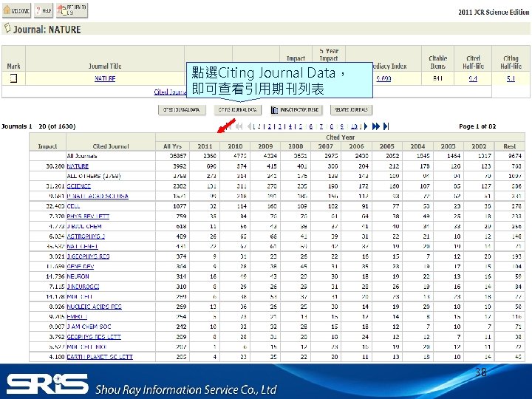The width and height of the screenshot is (532, 399).
Task: Open the GEOPHYS RES LETT journal link
Action: (x=94, y=337)
